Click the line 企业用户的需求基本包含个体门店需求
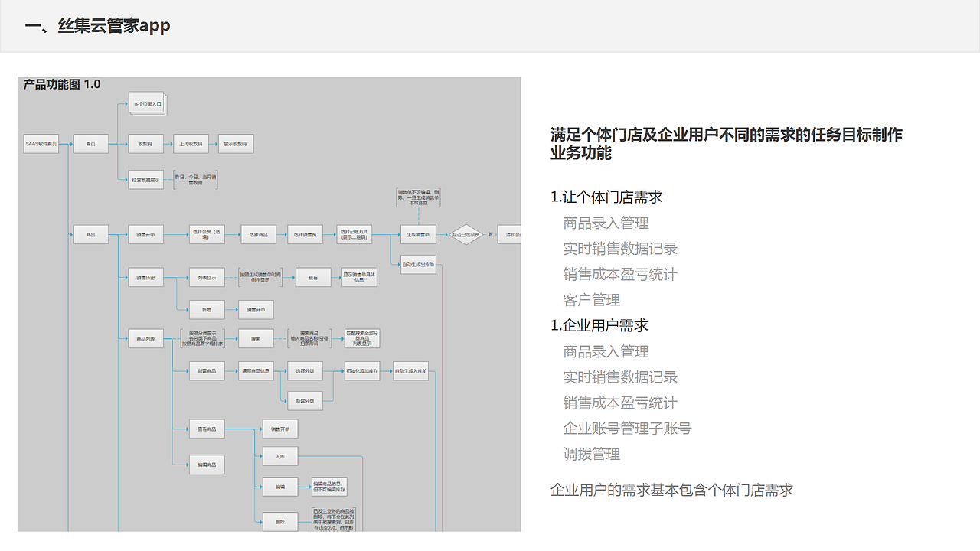 672,490
